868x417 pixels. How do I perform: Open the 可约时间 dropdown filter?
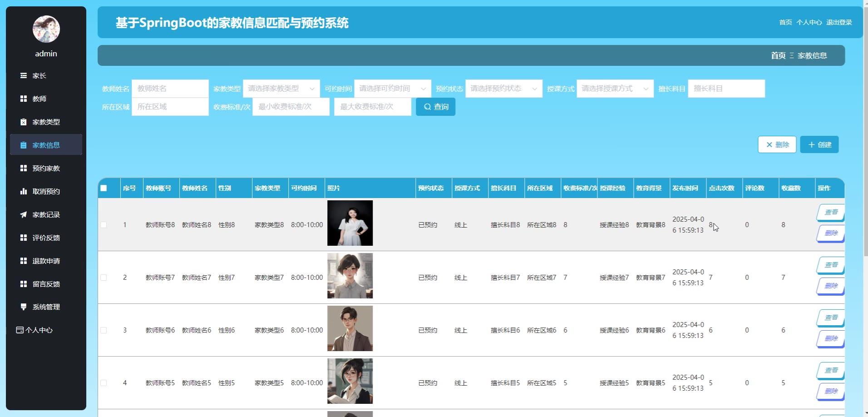click(393, 89)
